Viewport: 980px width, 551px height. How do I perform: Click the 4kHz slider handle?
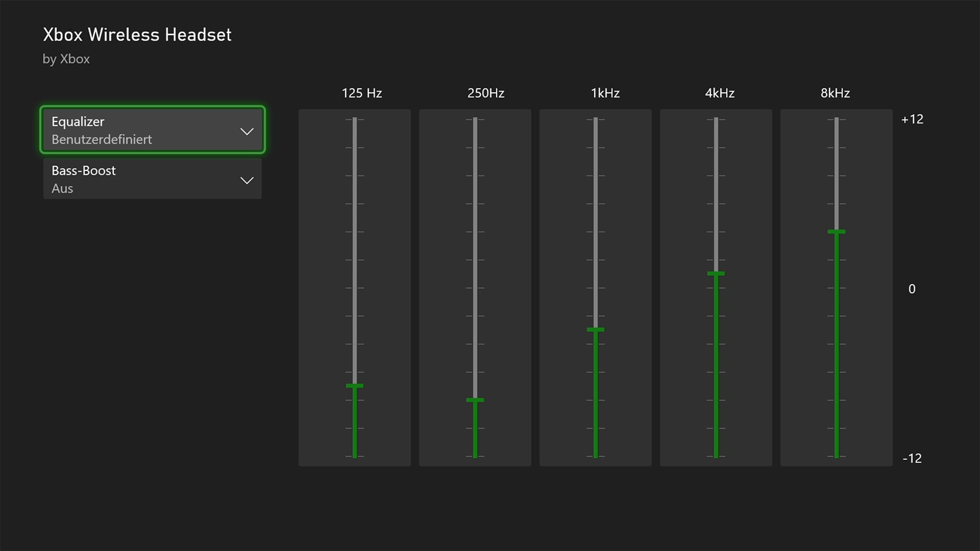tap(716, 273)
